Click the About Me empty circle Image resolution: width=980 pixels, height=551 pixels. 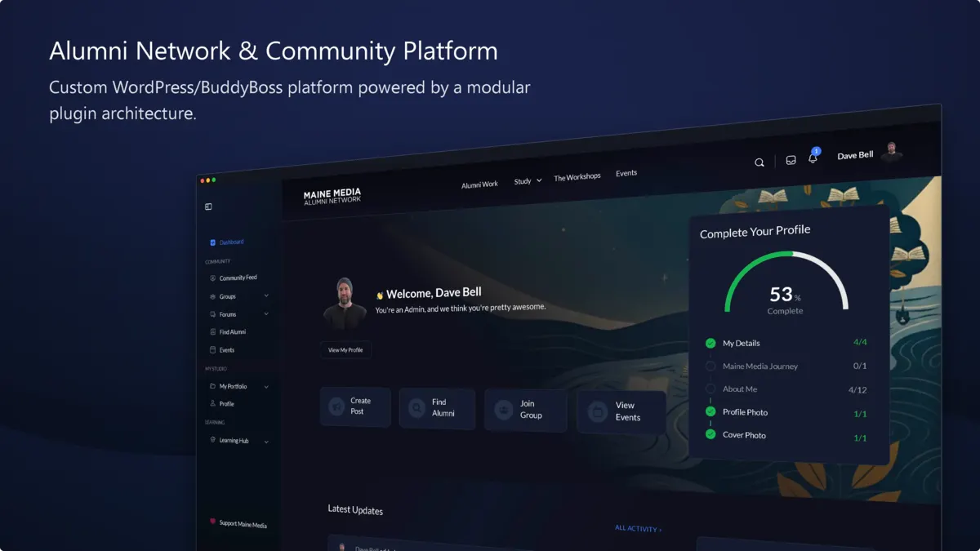pos(710,389)
